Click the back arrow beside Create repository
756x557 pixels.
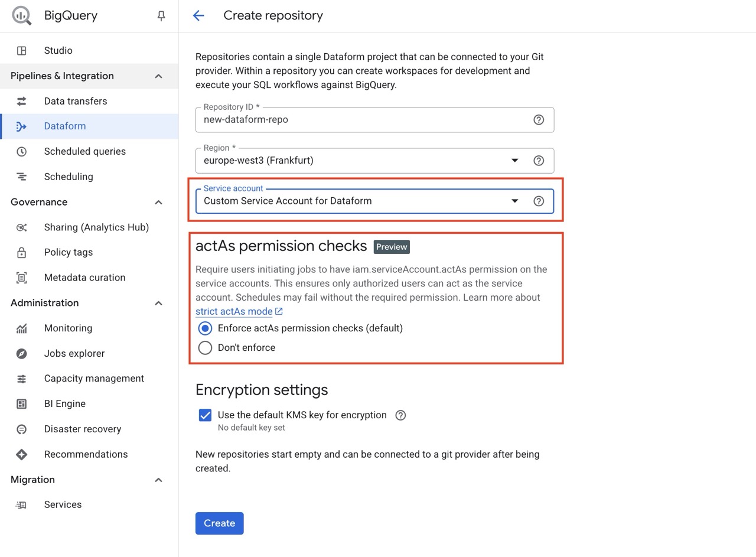198,16
